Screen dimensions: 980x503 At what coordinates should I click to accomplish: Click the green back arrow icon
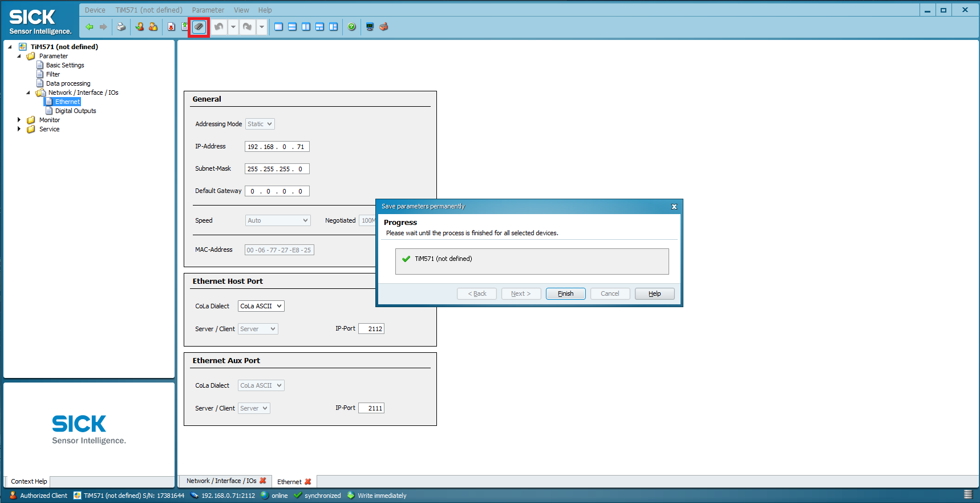coord(90,27)
